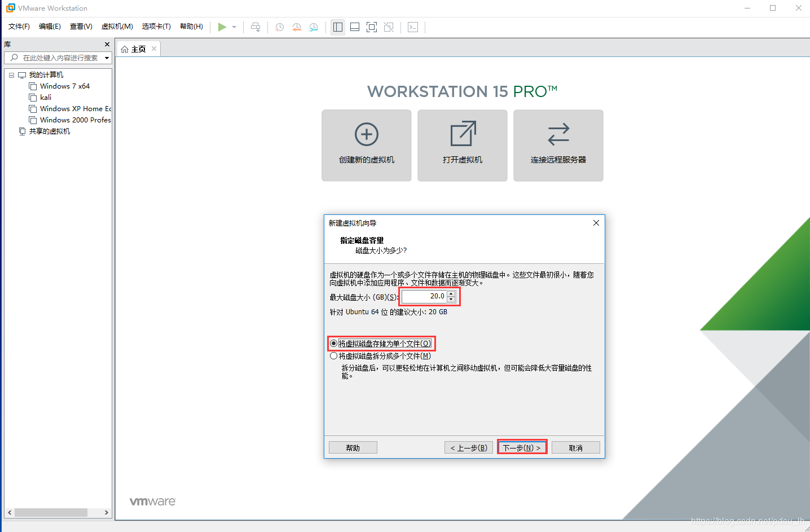Click the full screen mode icon
The image size is (810, 532).
tap(372, 27)
